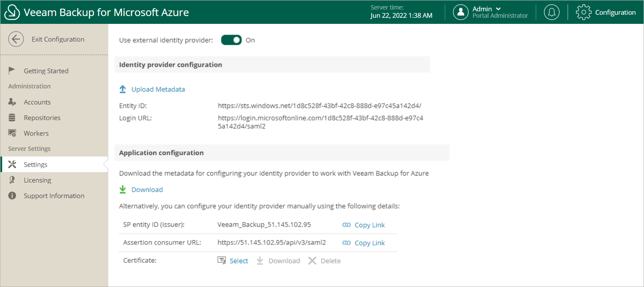This screenshot has height=287, width=644.
Task: Navigate to Workers page
Action: tap(36, 134)
